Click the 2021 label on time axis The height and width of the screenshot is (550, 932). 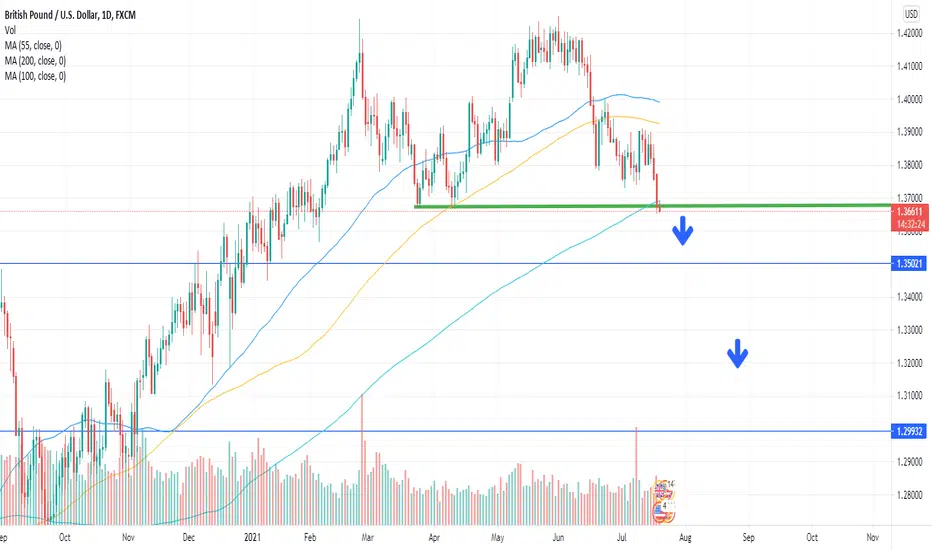pos(252,538)
